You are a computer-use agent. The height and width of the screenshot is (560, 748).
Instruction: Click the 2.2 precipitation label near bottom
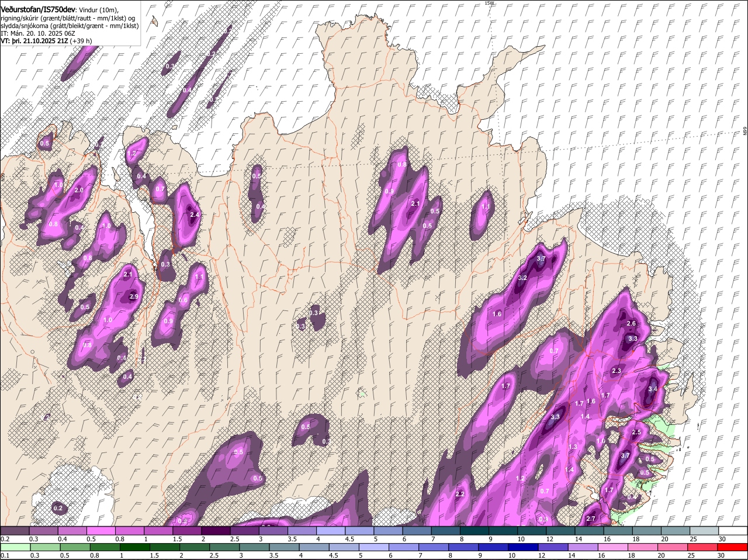(x=459, y=494)
